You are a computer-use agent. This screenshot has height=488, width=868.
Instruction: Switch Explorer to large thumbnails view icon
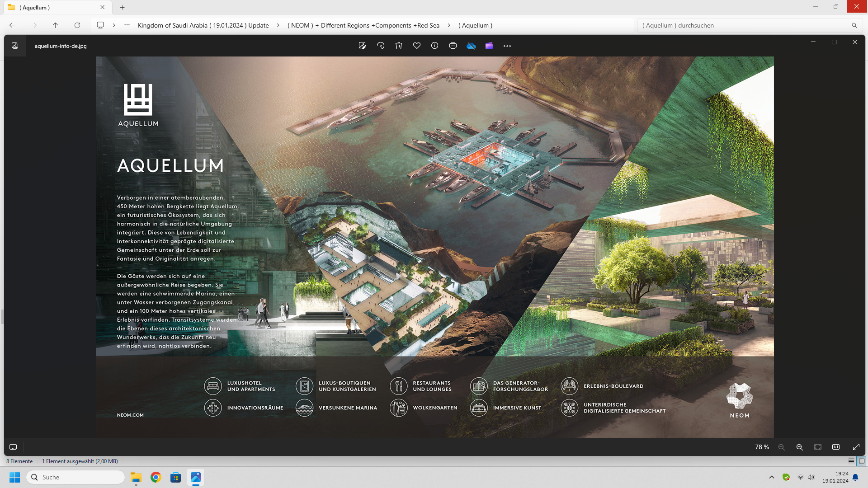point(862,461)
